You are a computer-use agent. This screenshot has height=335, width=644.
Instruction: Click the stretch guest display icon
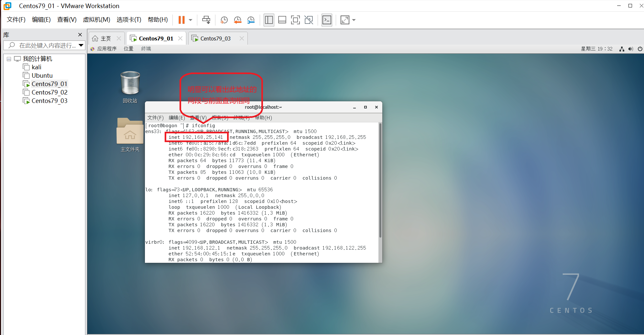coord(345,20)
